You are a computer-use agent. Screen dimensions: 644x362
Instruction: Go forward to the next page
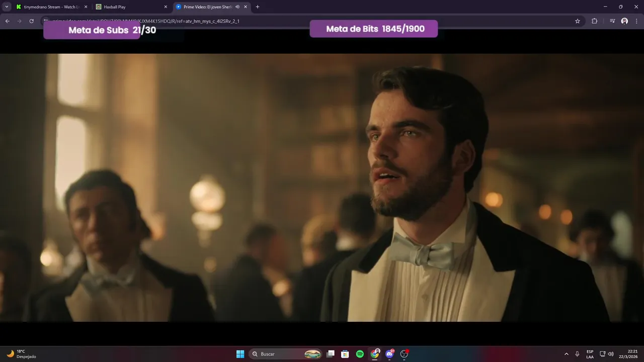[x=19, y=21]
